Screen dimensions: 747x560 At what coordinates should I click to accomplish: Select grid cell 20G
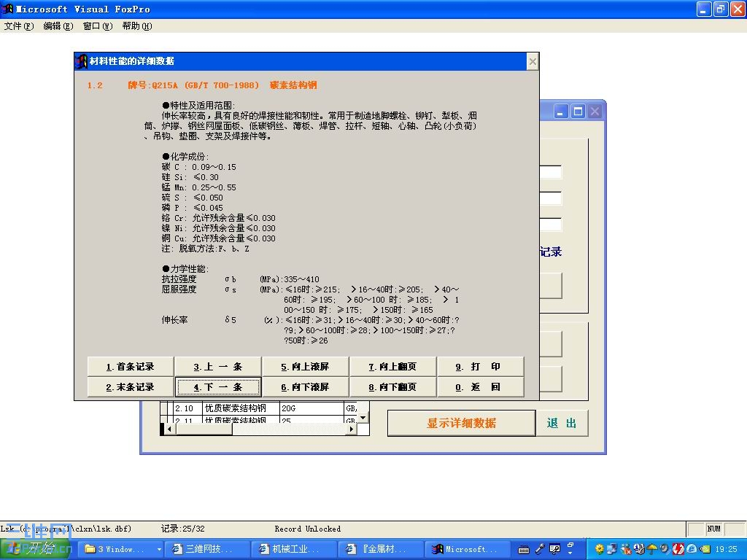point(311,408)
